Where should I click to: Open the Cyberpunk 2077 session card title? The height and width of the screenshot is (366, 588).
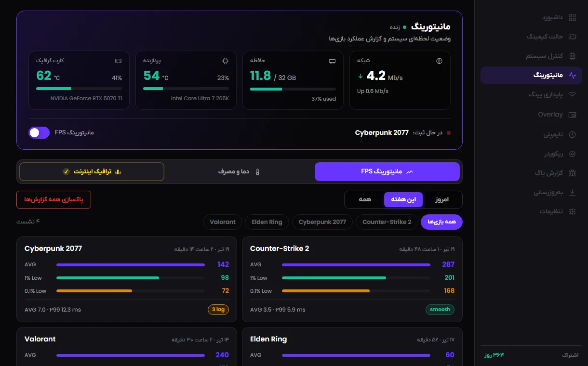tap(53, 248)
